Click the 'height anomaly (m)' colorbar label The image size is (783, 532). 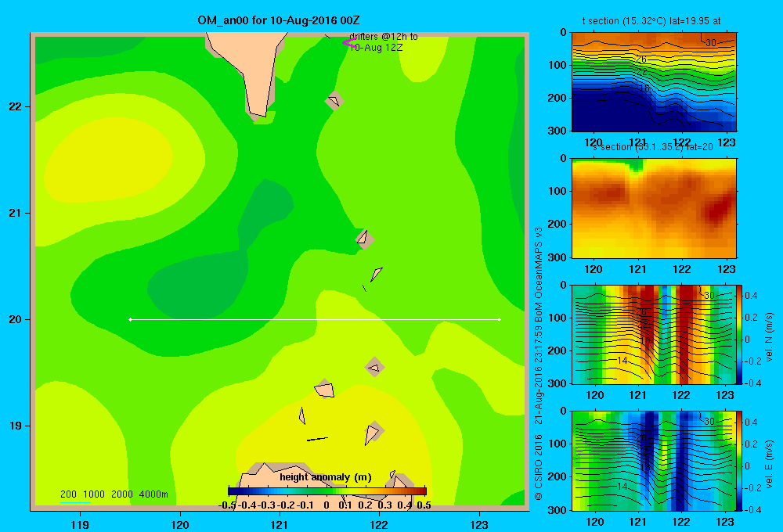click(326, 477)
